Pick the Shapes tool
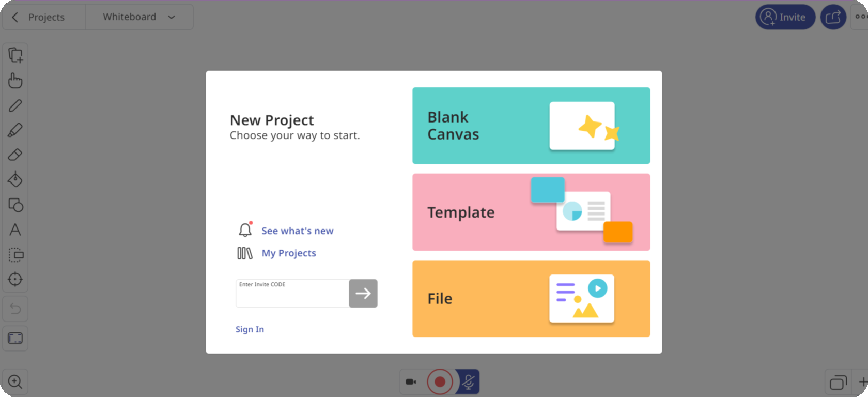 click(x=16, y=205)
